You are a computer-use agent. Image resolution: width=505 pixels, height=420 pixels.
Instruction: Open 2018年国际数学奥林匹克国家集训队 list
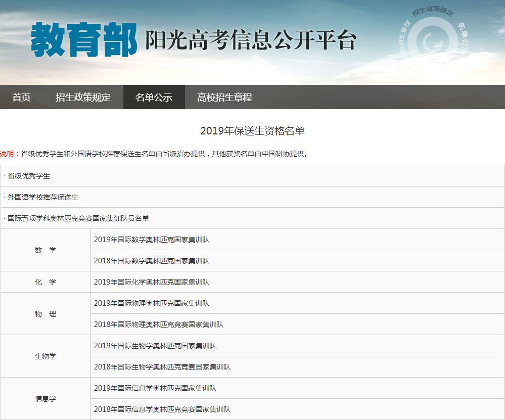[152, 261]
